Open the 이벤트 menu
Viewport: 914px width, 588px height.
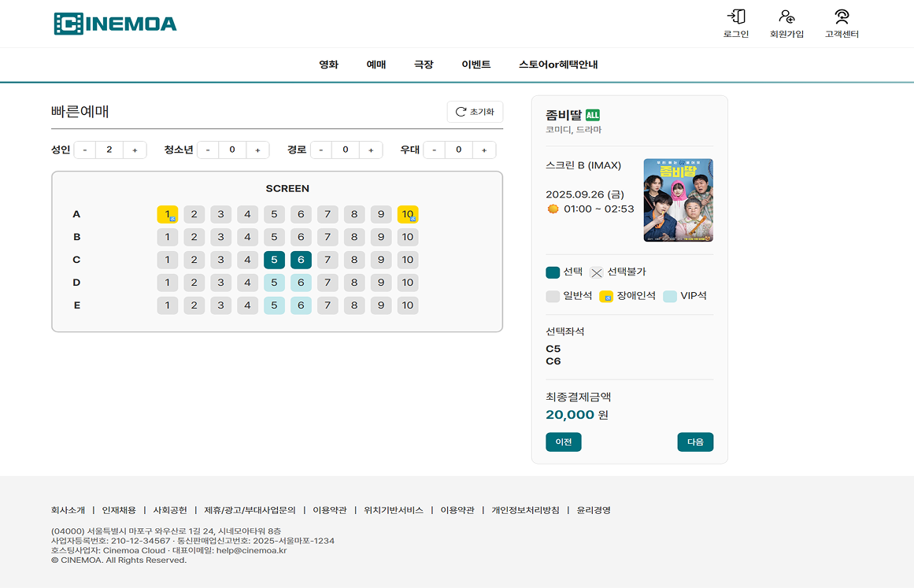tap(476, 65)
